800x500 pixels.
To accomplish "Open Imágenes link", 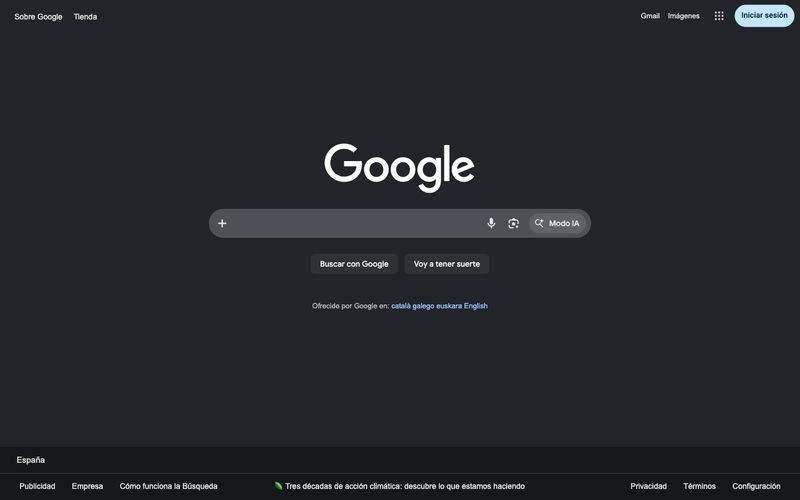I will [x=684, y=16].
